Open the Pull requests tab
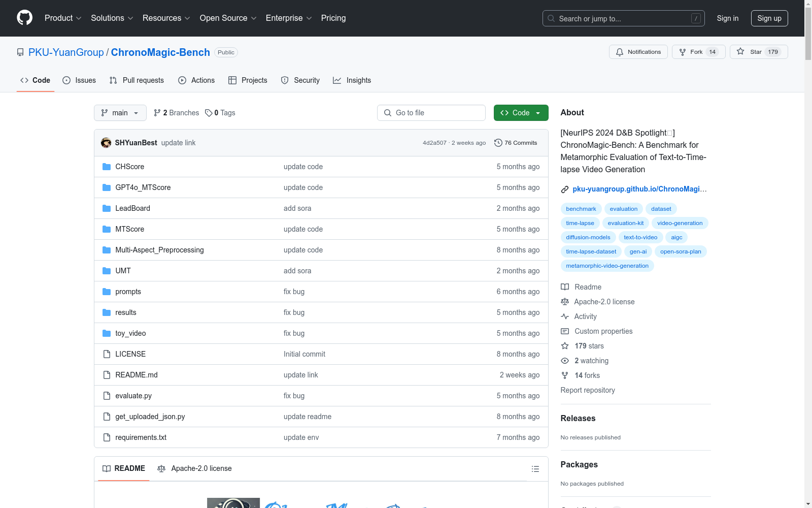Image resolution: width=812 pixels, height=508 pixels. [137, 80]
